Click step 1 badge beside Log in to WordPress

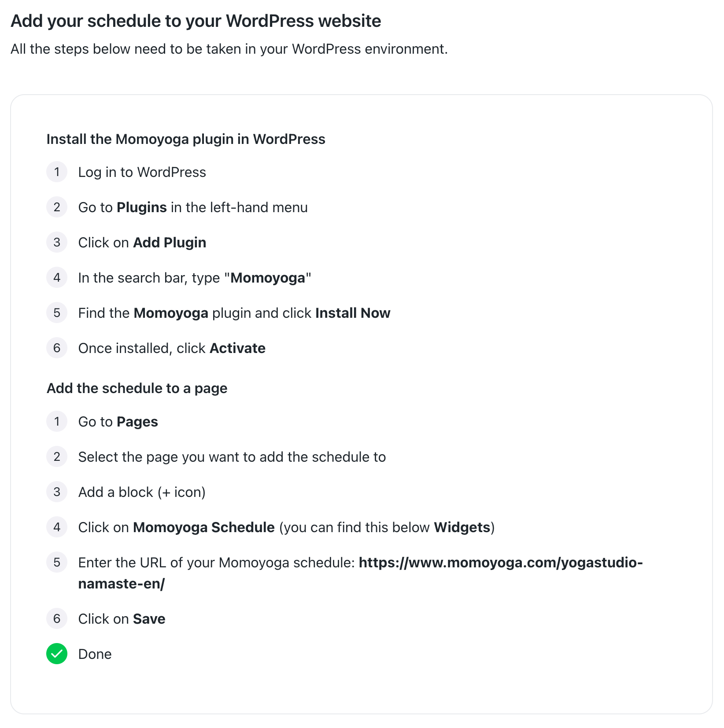coord(57,172)
